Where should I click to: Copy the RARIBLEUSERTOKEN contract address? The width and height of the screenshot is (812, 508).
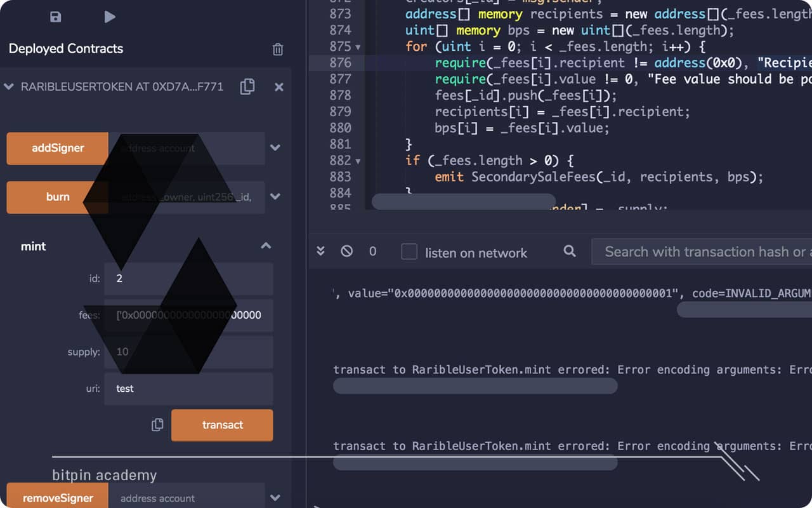click(247, 87)
